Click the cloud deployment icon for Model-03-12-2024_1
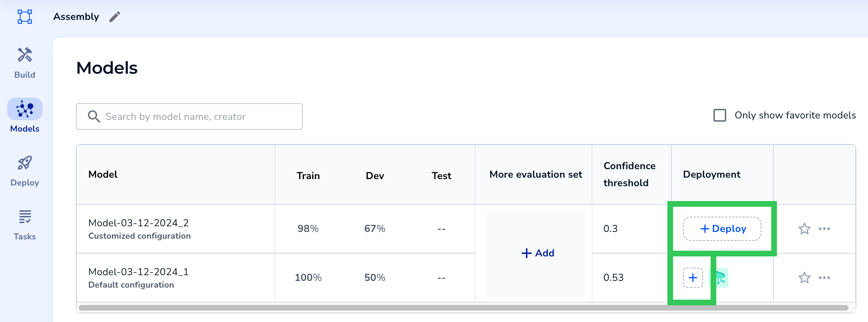868x322 pixels. point(719,278)
